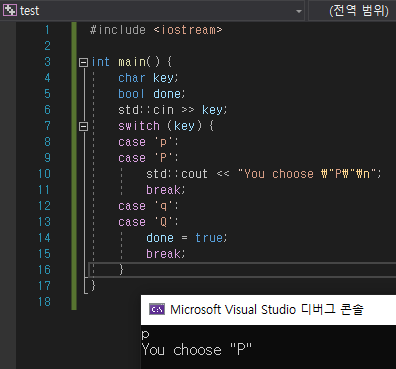Open the test project dropdown arrow
Viewport: 396px width, 369px height.
299,11
